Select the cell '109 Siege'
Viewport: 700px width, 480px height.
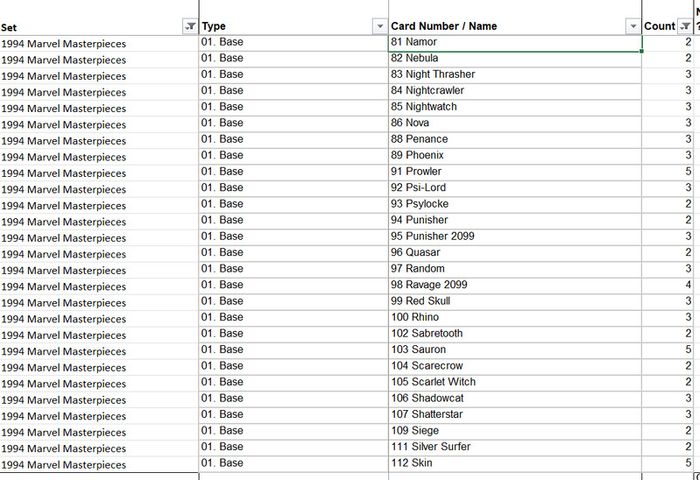pyautogui.click(x=515, y=431)
